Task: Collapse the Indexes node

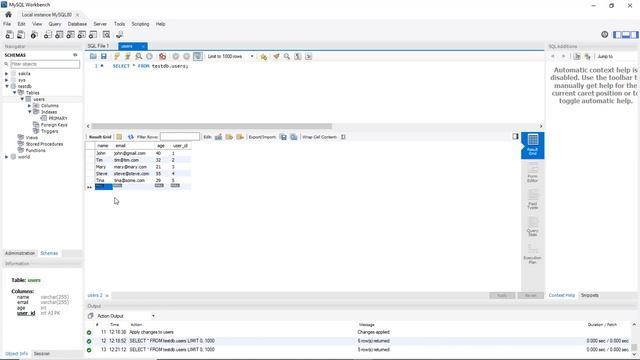Action: tap(30, 112)
